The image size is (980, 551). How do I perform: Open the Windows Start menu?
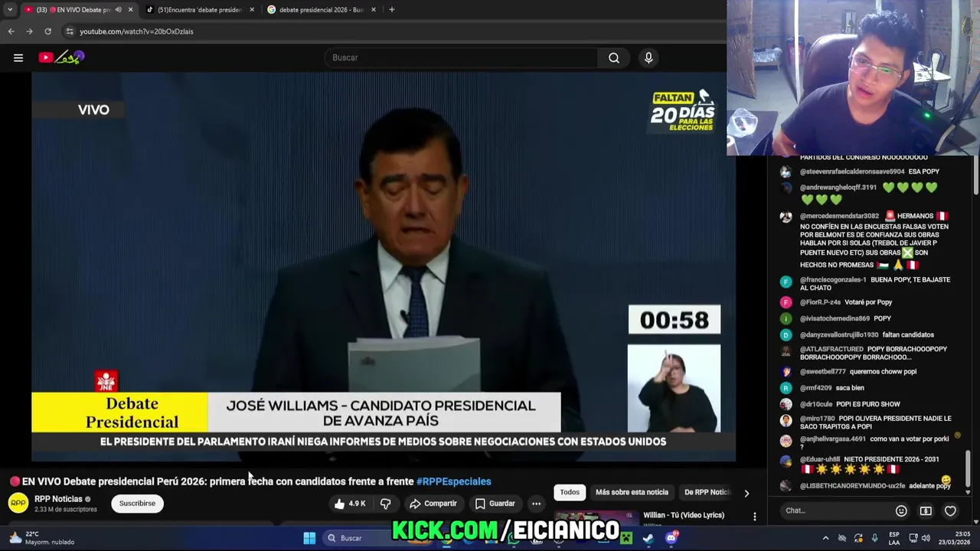click(x=309, y=538)
